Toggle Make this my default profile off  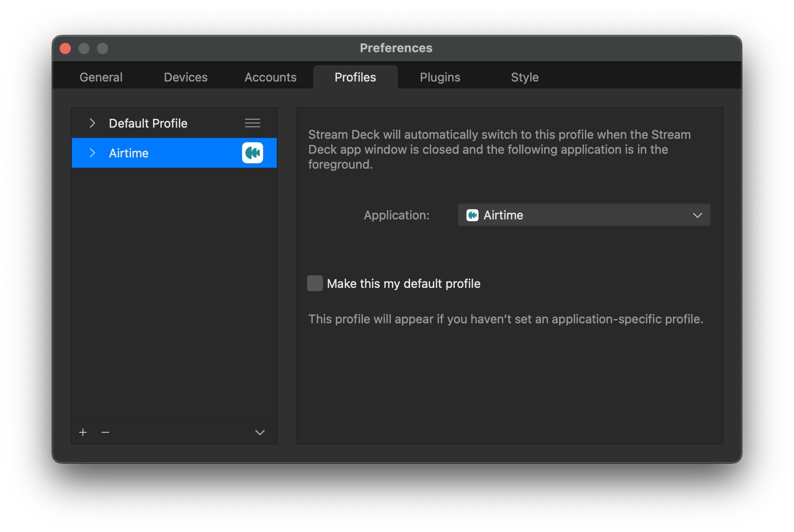click(315, 283)
